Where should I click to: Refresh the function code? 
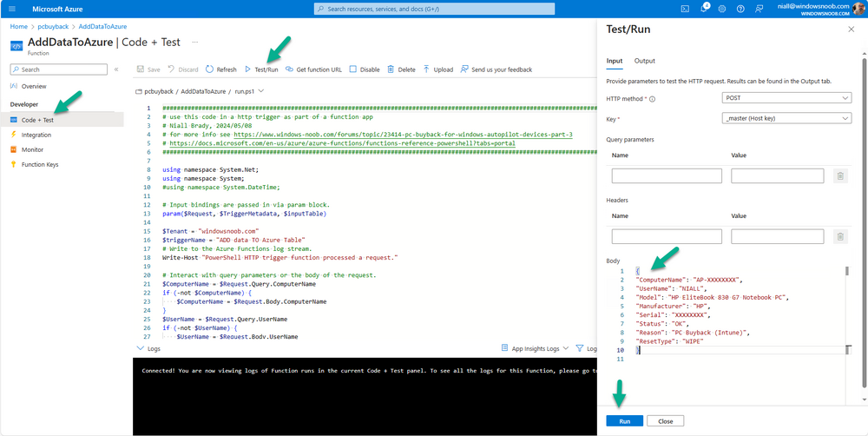220,69
